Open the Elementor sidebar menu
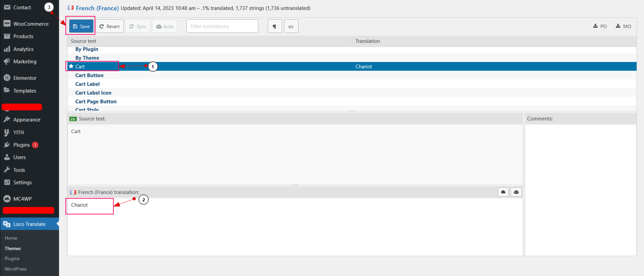Image resolution: width=644 pixels, height=276 pixels. [25, 78]
